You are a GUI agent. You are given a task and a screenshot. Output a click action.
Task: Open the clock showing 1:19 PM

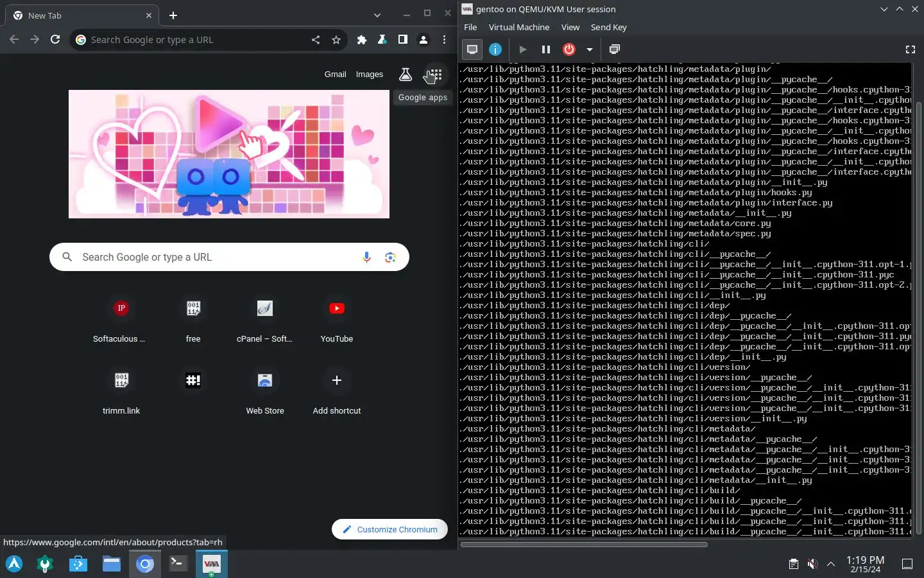click(866, 564)
